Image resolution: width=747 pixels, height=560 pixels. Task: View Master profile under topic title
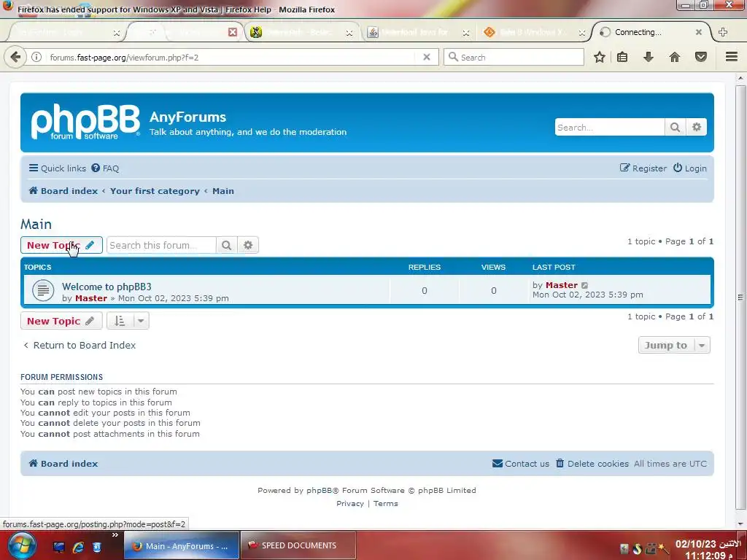(x=91, y=298)
